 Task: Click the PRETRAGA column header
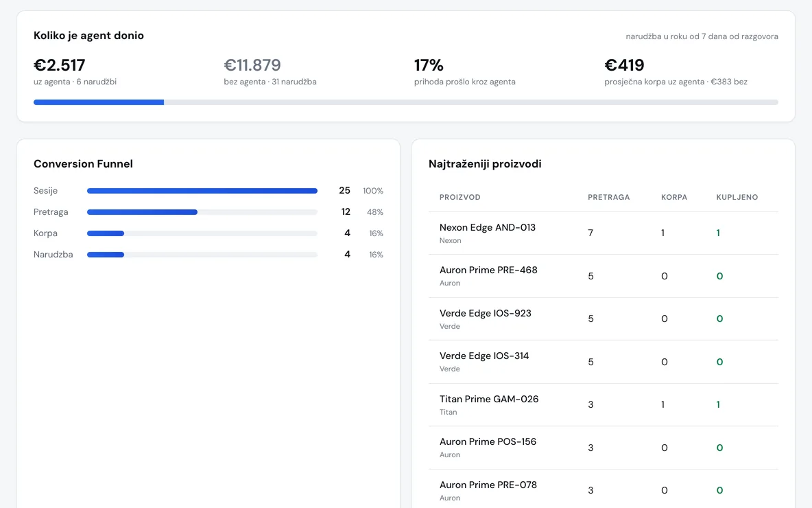click(x=608, y=197)
